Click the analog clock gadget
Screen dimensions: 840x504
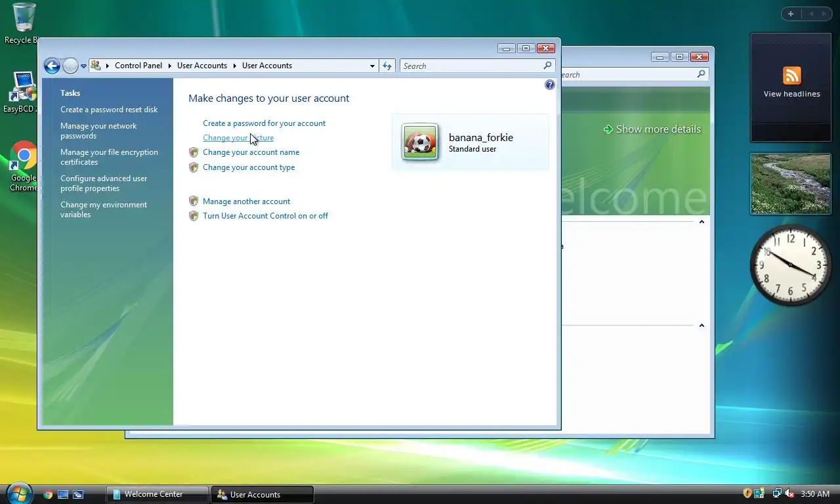pyautogui.click(x=791, y=265)
